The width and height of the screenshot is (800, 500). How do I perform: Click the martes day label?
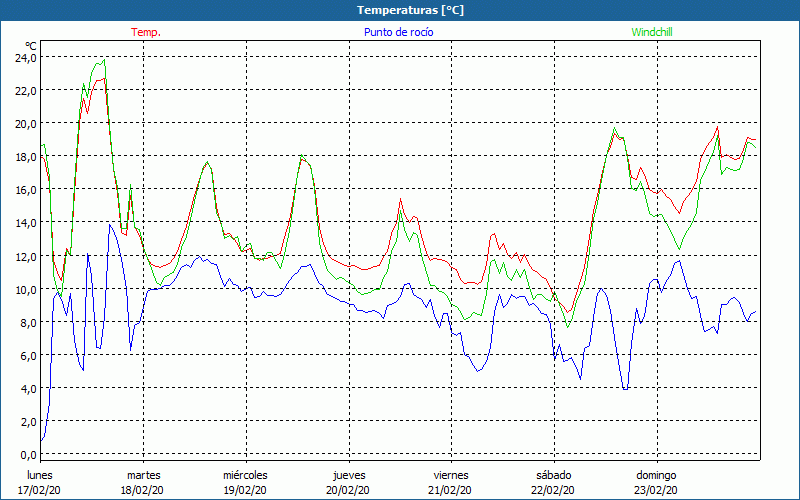(x=143, y=475)
